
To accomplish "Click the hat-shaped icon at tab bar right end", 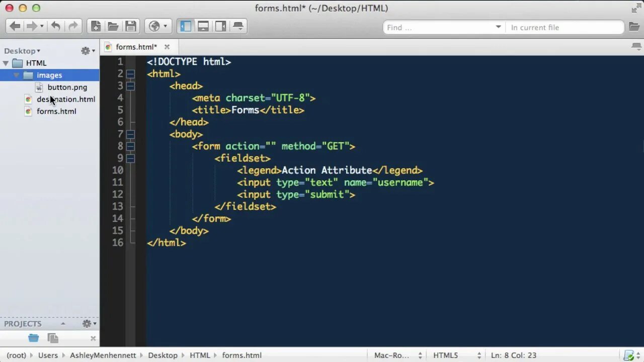I will pyautogui.click(x=636, y=47).
